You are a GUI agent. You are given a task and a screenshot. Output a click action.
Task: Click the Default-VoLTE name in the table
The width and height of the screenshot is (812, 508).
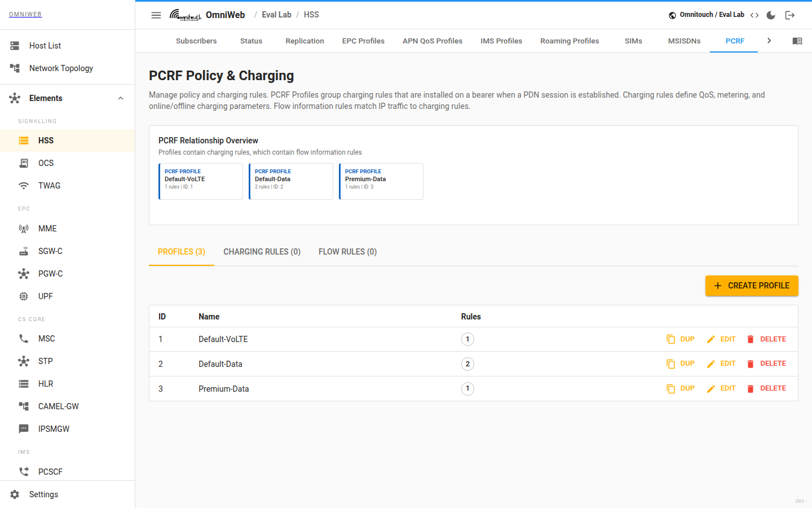[x=223, y=339]
